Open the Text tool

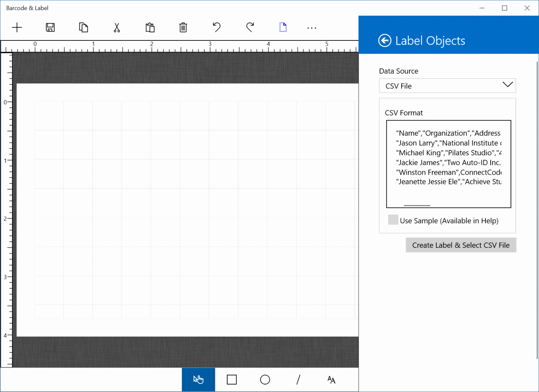click(331, 379)
